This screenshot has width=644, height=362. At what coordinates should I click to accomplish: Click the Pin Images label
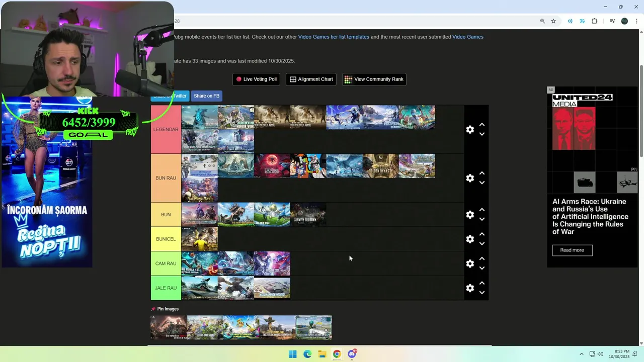point(168,309)
